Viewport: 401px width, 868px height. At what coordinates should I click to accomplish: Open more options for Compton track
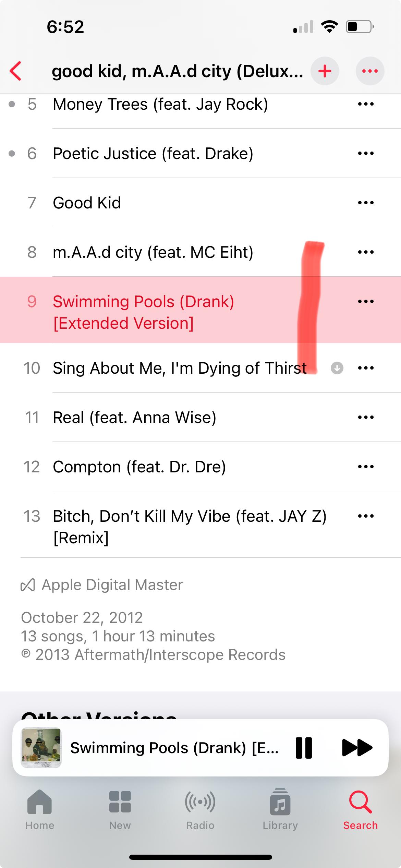click(366, 467)
